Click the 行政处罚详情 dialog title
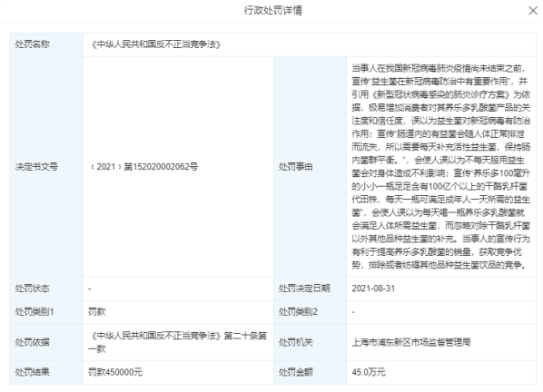 pos(273,10)
